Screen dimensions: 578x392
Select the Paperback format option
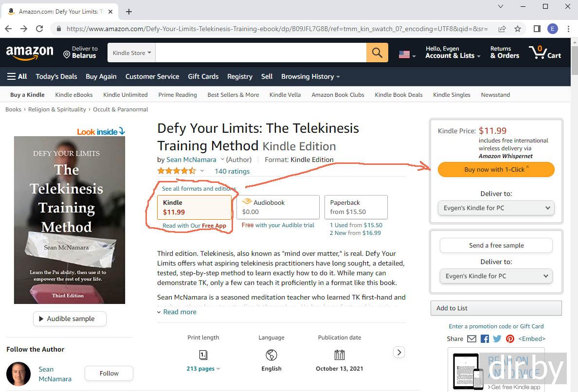[x=356, y=207]
